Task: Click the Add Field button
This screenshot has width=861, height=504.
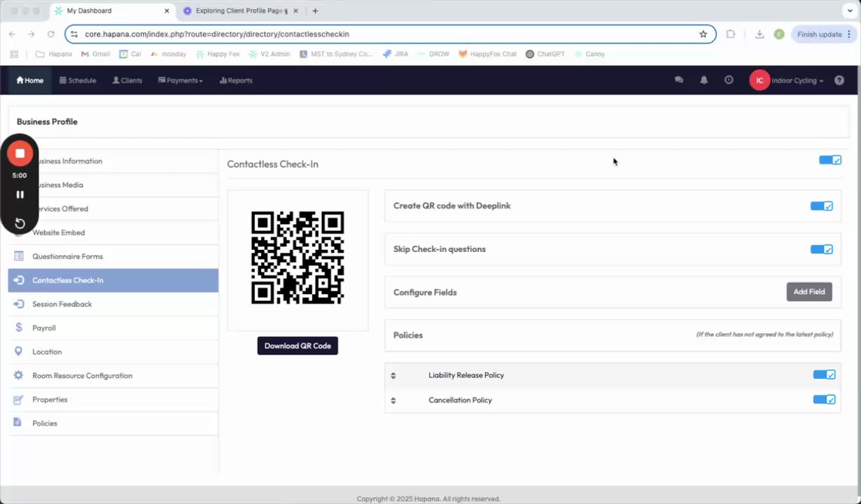Action: point(809,292)
